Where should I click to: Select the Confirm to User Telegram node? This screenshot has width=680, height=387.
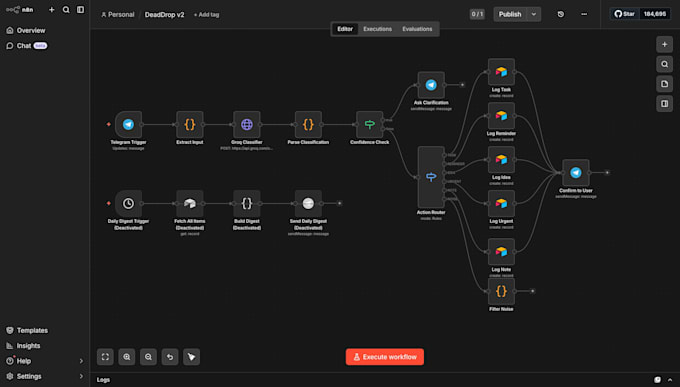(575, 173)
